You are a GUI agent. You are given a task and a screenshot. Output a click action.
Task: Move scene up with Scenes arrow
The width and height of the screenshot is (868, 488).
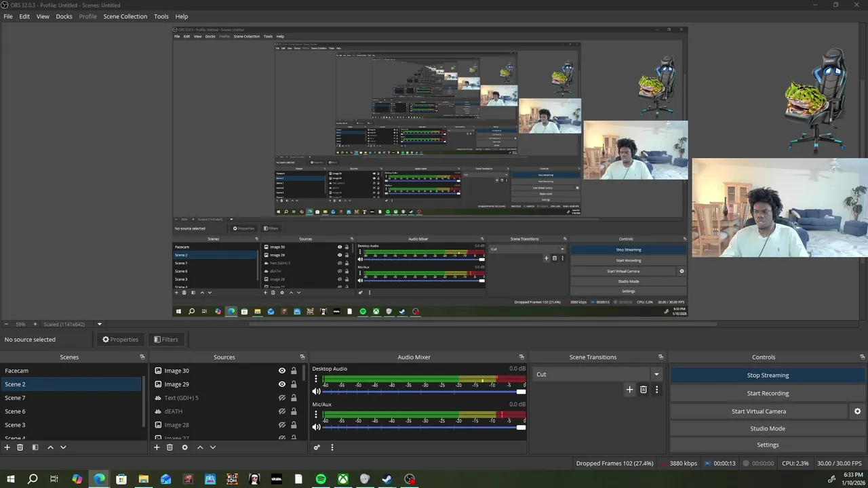(50, 447)
